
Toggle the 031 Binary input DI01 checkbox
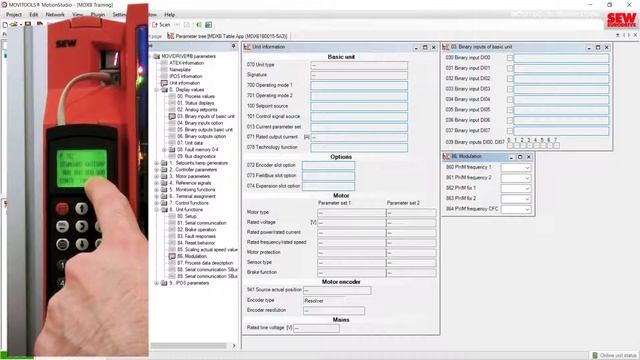[x=510, y=68]
